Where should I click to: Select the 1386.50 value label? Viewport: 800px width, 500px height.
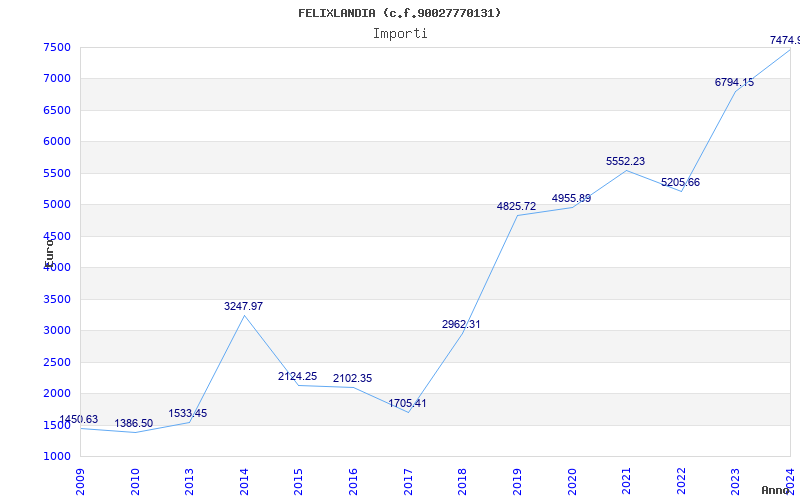[x=134, y=424]
